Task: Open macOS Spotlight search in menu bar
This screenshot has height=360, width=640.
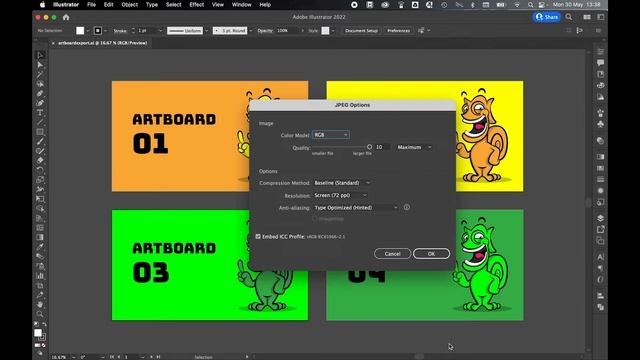Action: click(530, 4)
